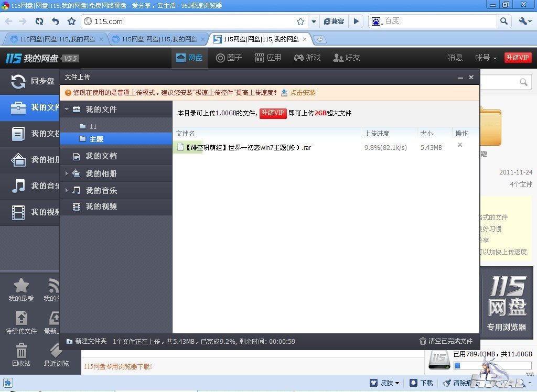Select the 我的文件 briefcase in the sidebar
Image resolution: width=537 pixels, height=392 pixels.
[x=18, y=107]
